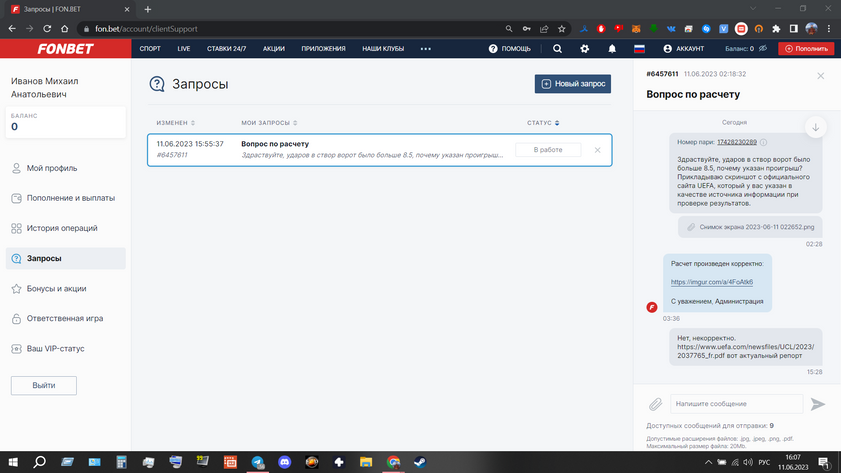The width and height of the screenshot is (841, 473).
Task: Switch РУС keyboard language in tray
Action: tap(764, 462)
